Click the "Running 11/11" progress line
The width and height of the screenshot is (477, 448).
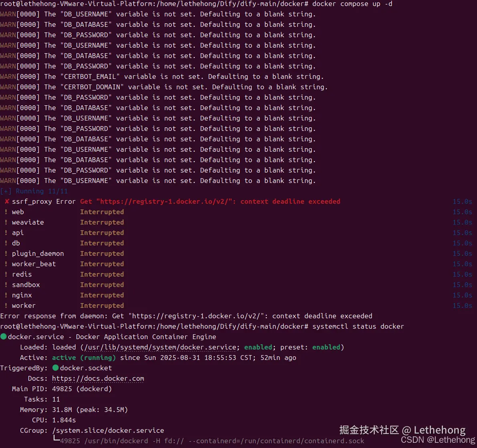click(34, 191)
